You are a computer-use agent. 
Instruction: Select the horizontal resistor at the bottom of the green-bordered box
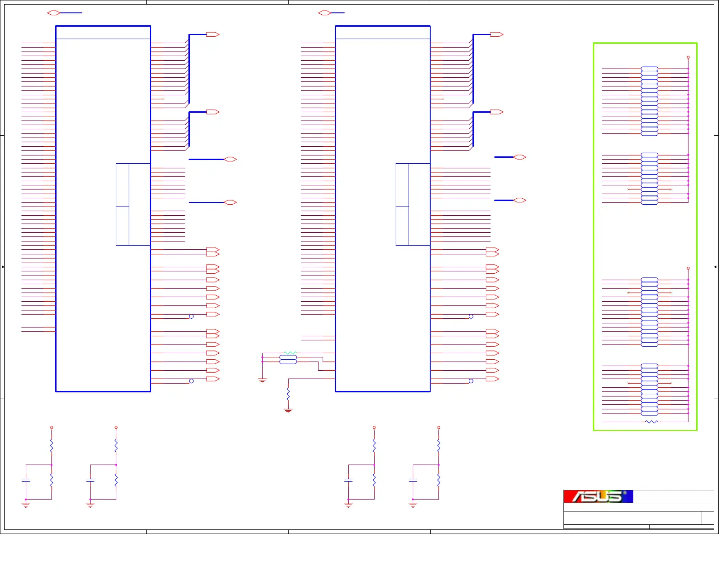click(652, 422)
